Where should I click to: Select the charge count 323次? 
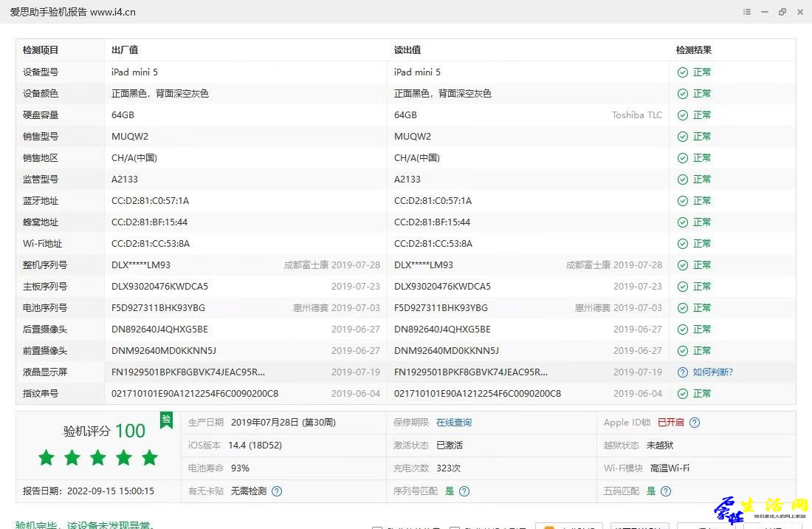coord(449,468)
